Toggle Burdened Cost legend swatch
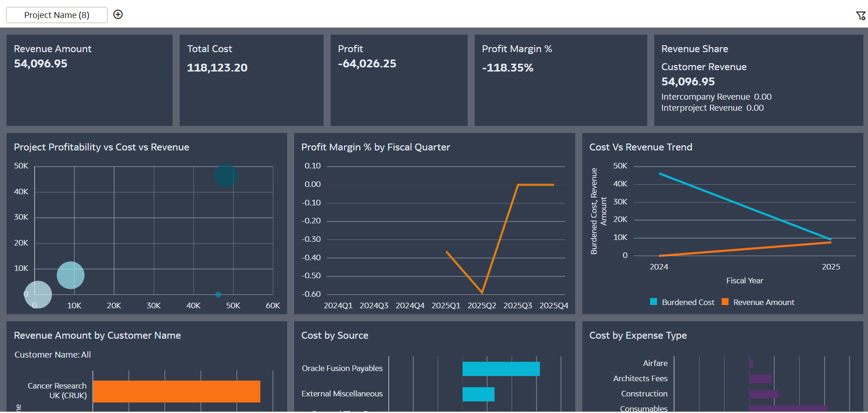The width and height of the screenshot is (868, 413). [653, 302]
